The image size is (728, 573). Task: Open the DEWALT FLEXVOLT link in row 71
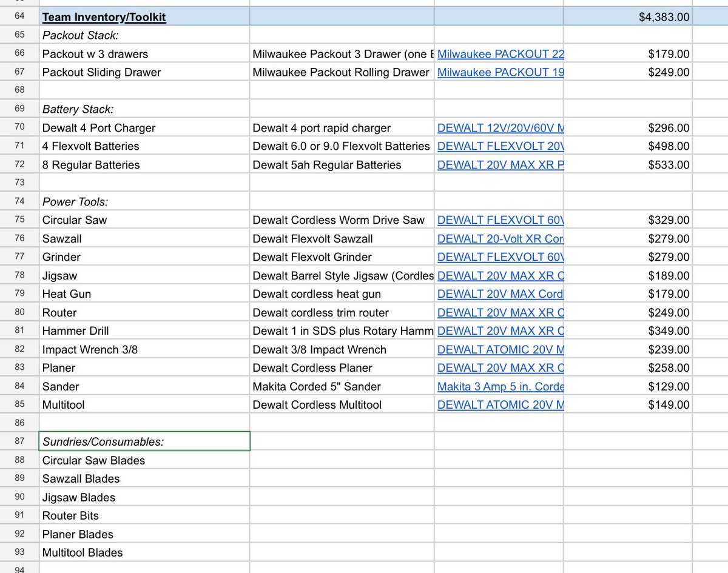[x=500, y=146]
